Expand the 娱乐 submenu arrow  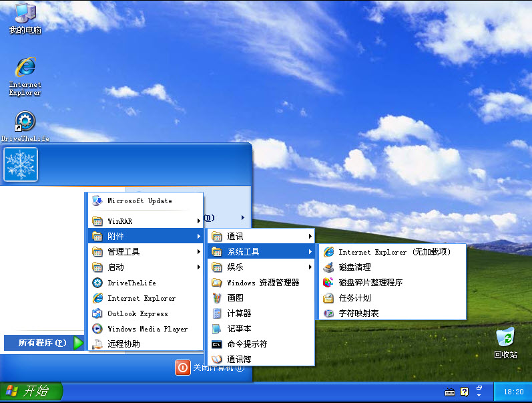point(310,267)
